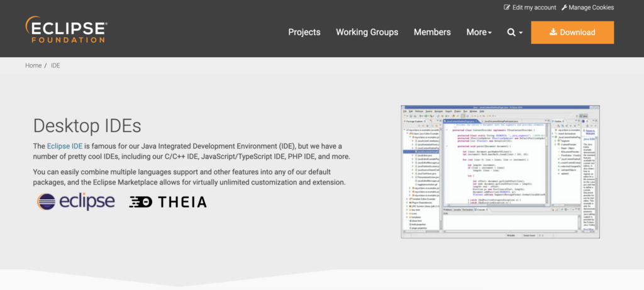Click the Eclipse Foundation logo

pos(66,30)
